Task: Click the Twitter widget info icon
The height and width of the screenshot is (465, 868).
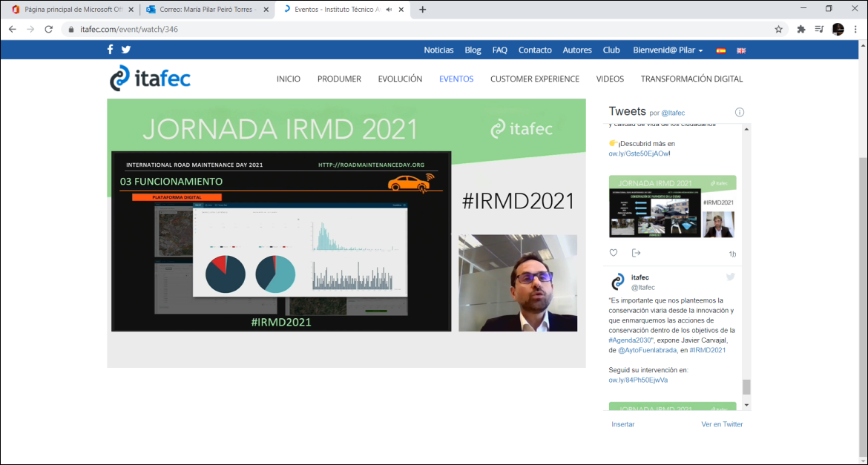Action: point(739,112)
